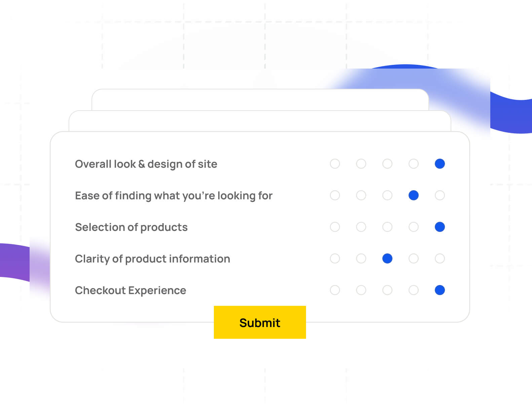
Task: Select fourth rating for Ease of finding
Action: tap(413, 195)
